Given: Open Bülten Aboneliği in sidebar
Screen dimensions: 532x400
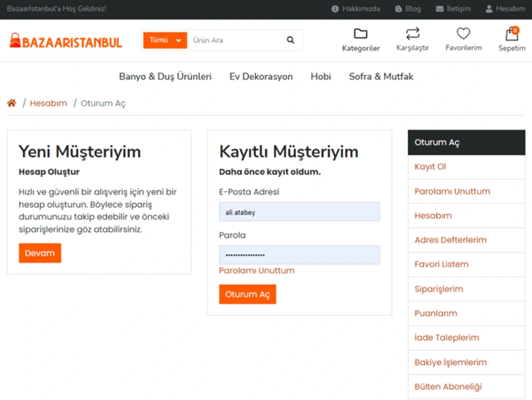Looking at the screenshot, I should (x=466, y=387).
